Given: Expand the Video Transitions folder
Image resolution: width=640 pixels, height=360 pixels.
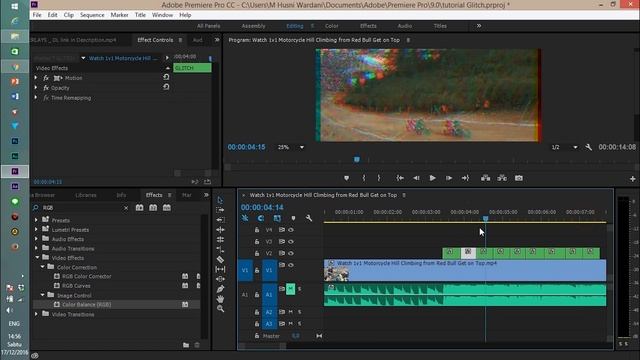Looking at the screenshot, I should click(36, 314).
